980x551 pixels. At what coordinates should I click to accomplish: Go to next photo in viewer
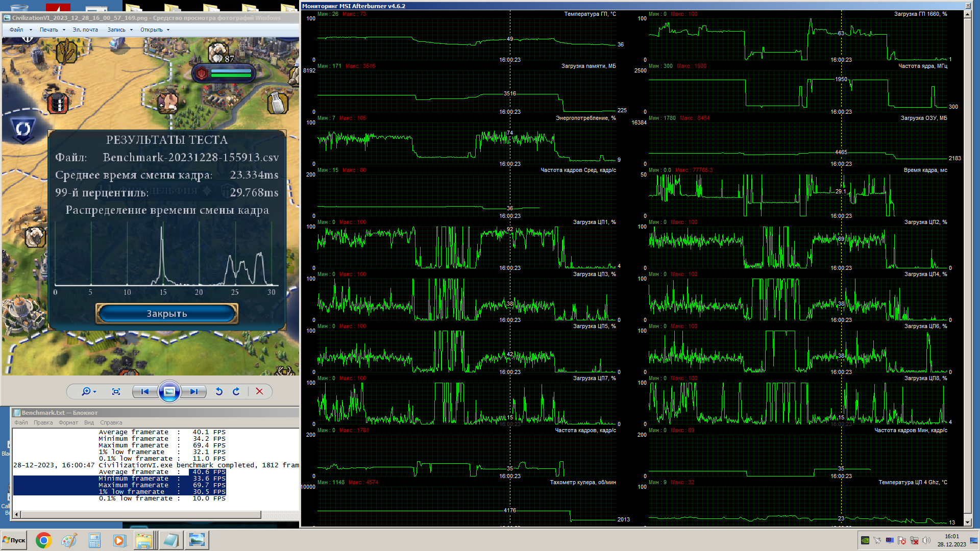click(x=193, y=391)
